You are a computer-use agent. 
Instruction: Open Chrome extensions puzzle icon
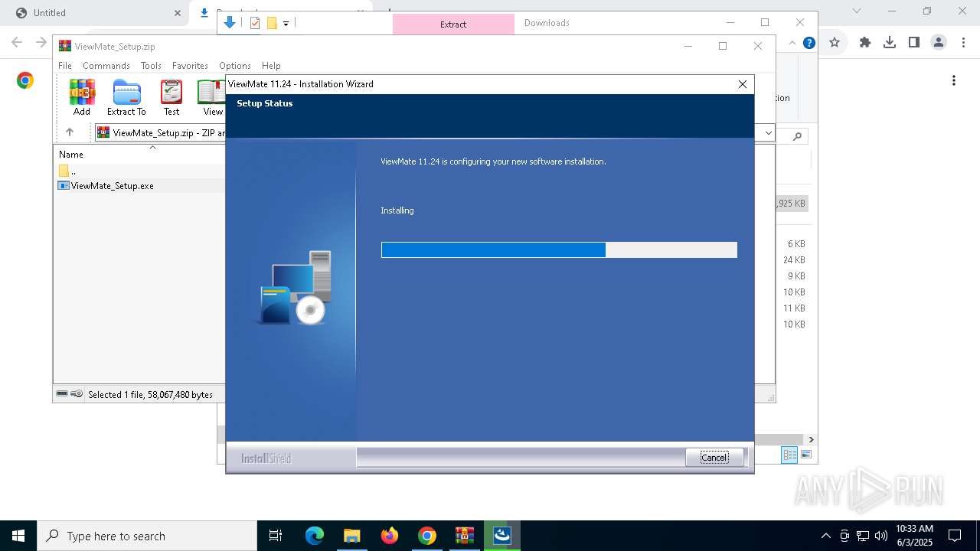point(865,43)
